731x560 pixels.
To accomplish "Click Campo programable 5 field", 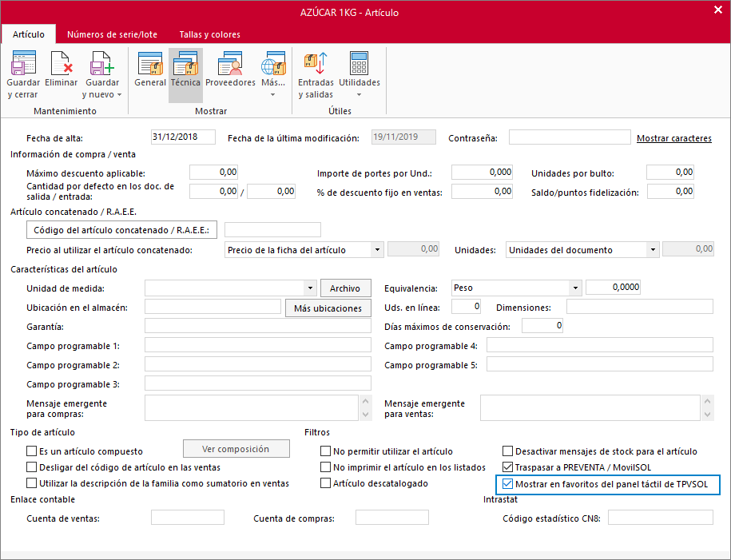I will coord(600,363).
